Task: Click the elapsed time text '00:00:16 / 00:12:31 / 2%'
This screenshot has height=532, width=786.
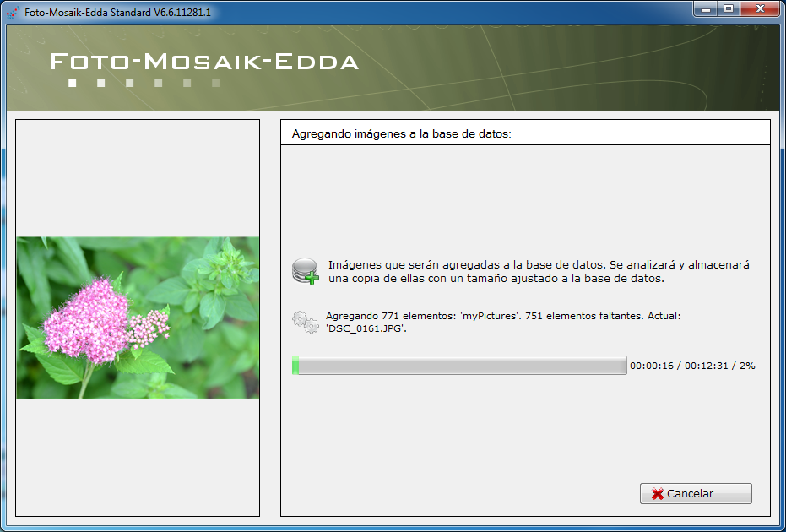Action: tap(692, 366)
